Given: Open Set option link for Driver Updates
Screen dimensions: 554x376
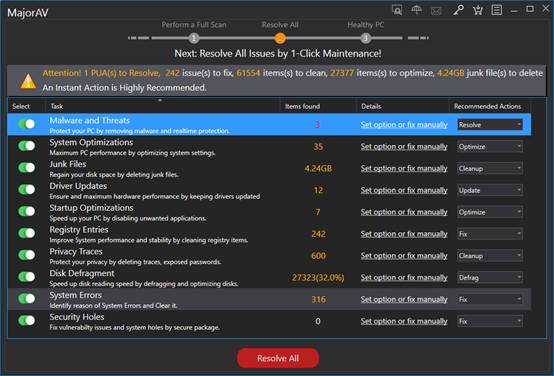Looking at the screenshot, I should pos(404,190).
